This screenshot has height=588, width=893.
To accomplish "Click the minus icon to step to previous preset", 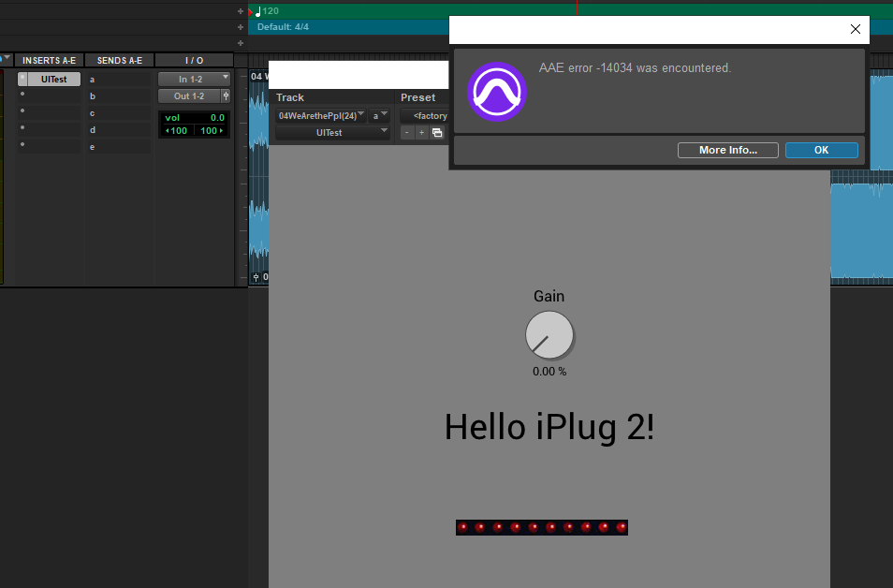I will tap(406, 132).
